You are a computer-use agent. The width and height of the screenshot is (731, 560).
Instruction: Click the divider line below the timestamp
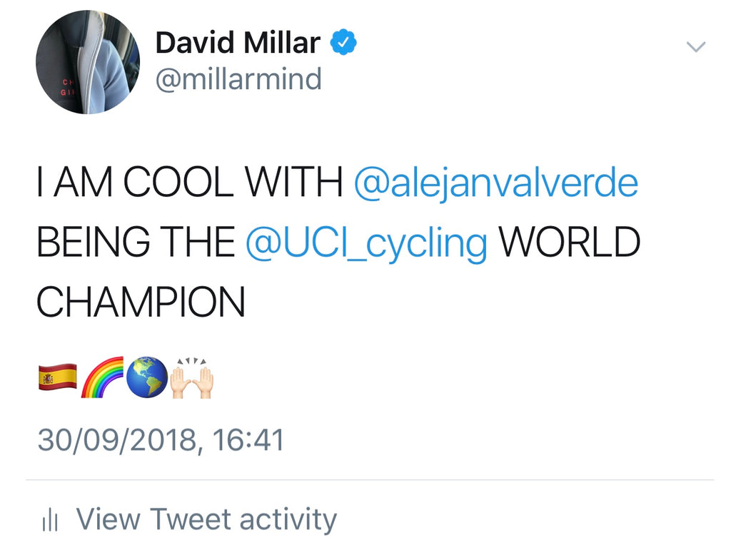coord(370,480)
